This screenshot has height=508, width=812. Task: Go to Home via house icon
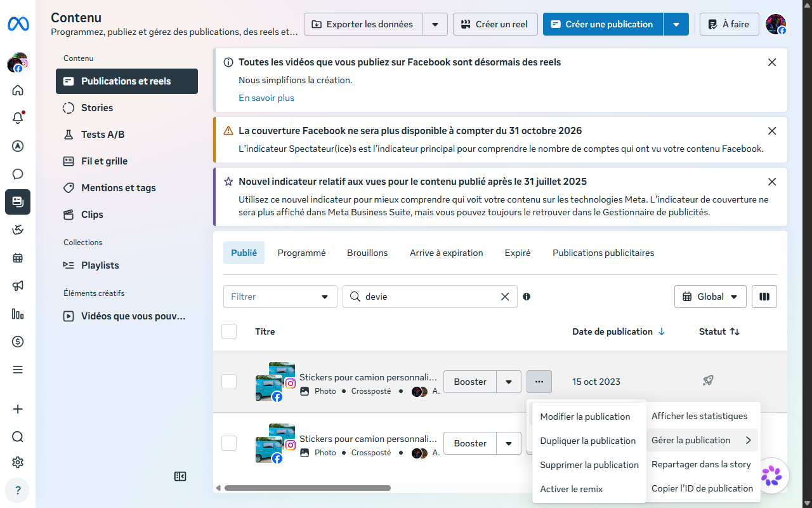pyautogui.click(x=18, y=90)
